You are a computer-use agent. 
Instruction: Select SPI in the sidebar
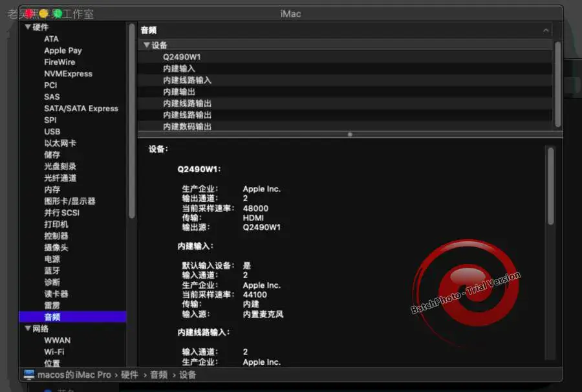[50, 120]
